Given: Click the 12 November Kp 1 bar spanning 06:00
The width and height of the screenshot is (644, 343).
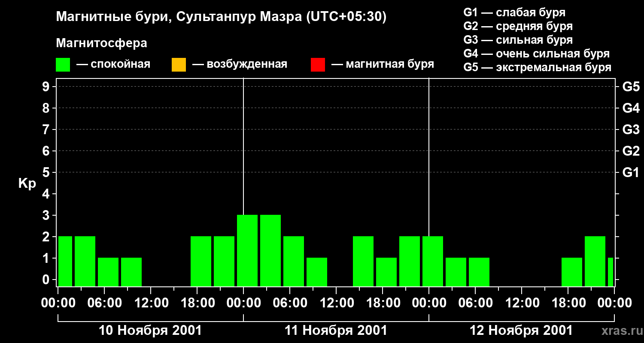Looking at the screenshot, I should click(479, 272).
